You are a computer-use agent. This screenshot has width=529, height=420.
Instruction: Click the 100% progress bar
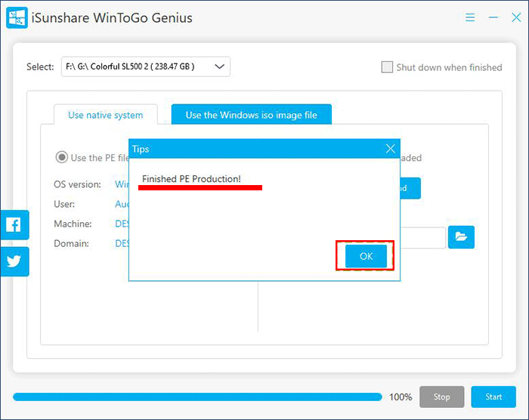(x=197, y=397)
